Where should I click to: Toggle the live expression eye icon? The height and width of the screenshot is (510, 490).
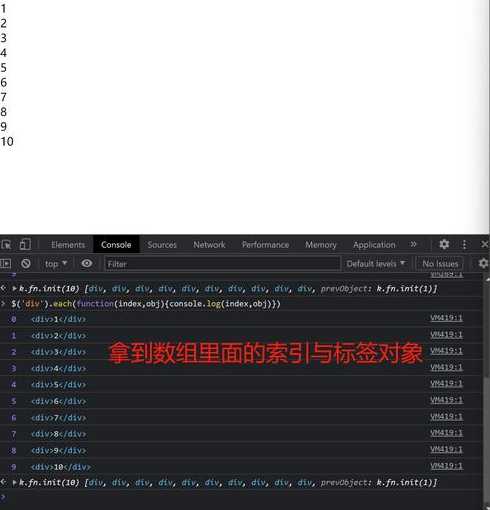[87, 263]
